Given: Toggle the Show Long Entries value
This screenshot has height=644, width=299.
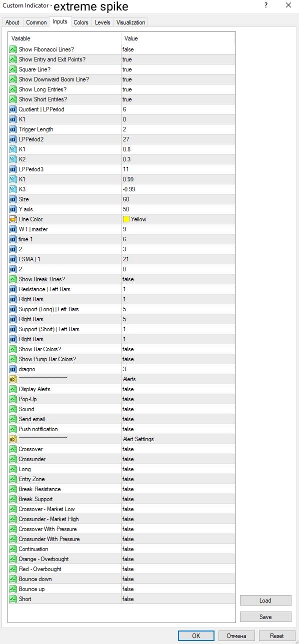Looking at the screenshot, I should (178, 89).
